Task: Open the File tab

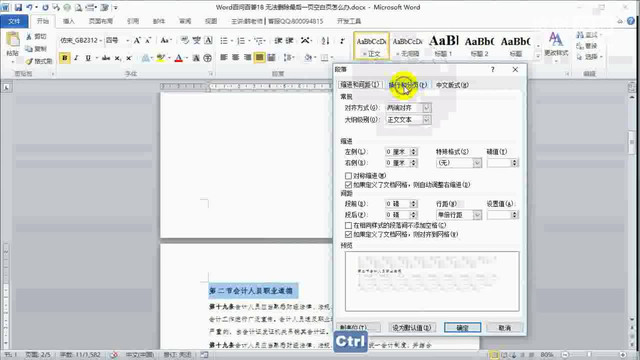Action: [x=14, y=21]
